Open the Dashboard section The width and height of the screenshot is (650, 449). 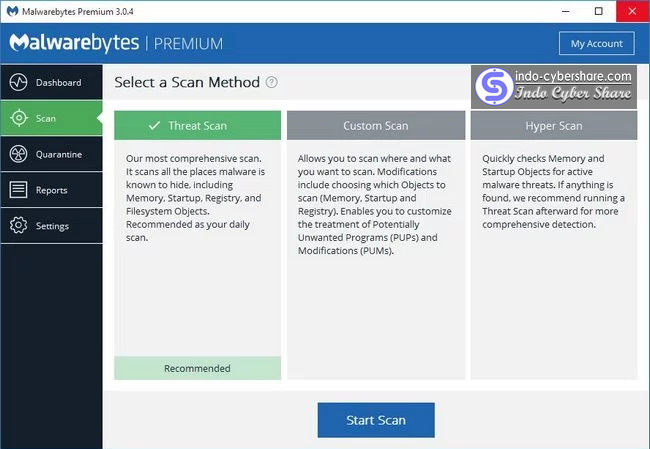tap(51, 82)
